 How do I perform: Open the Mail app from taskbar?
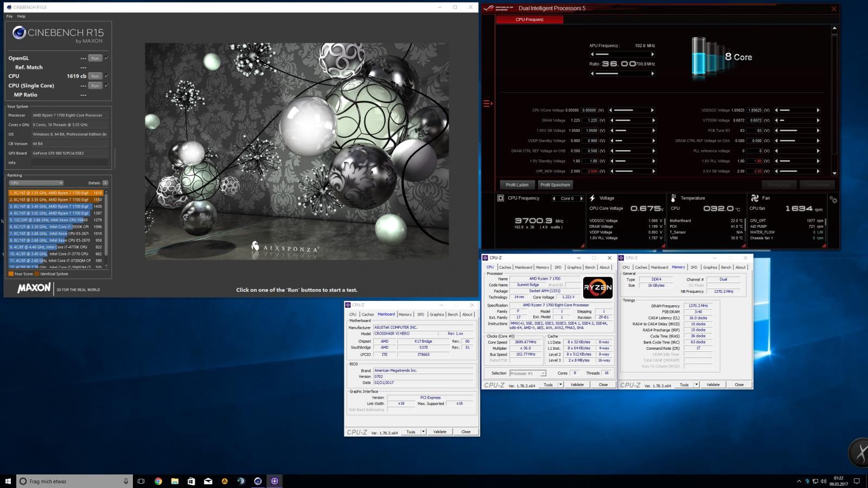(x=208, y=481)
